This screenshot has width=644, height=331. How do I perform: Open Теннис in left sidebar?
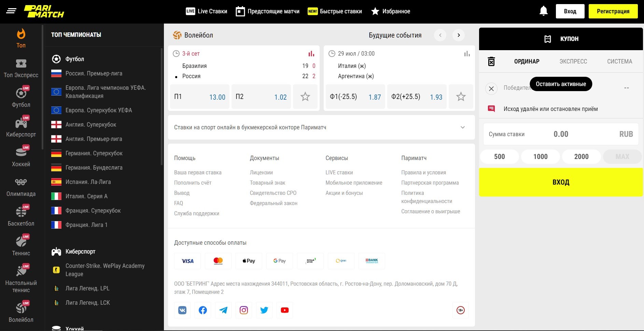21,246
